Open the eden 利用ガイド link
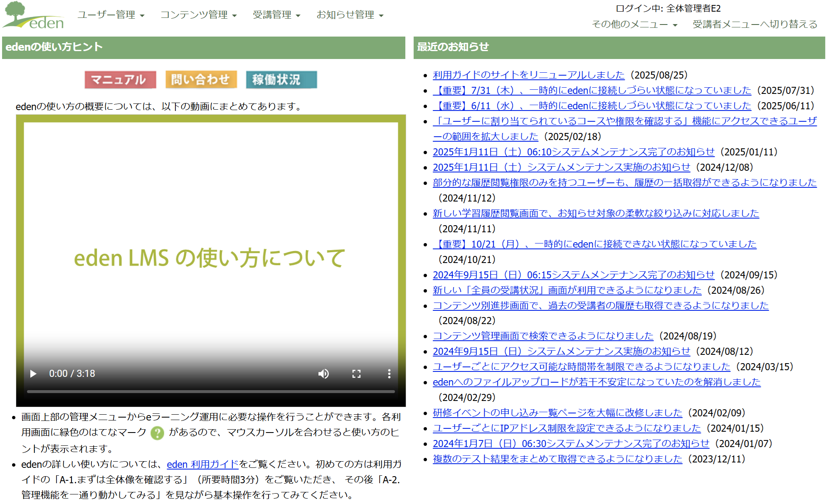The image size is (831, 504). pos(203,464)
